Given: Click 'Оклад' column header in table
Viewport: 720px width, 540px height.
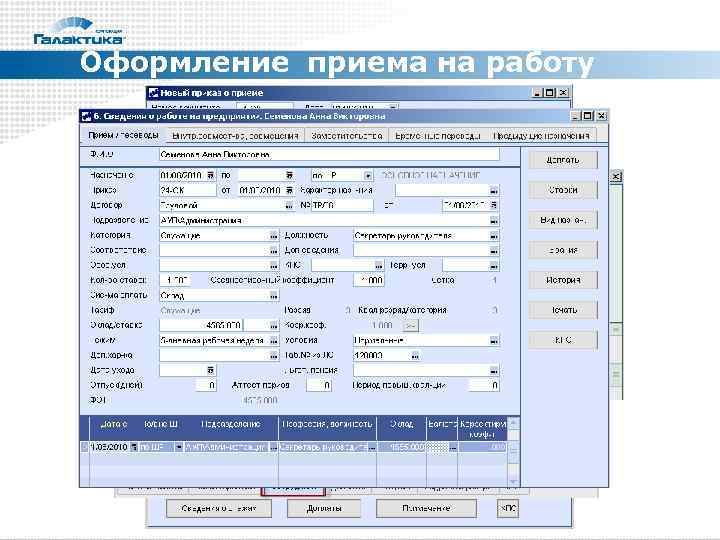Looking at the screenshot, I should click(x=401, y=428).
